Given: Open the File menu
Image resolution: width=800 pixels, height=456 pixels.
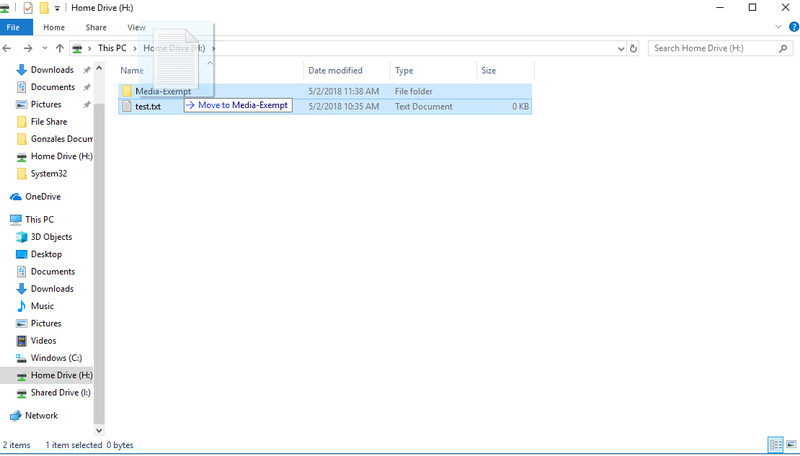Looking at the screenshot, I should click(13, 27).
